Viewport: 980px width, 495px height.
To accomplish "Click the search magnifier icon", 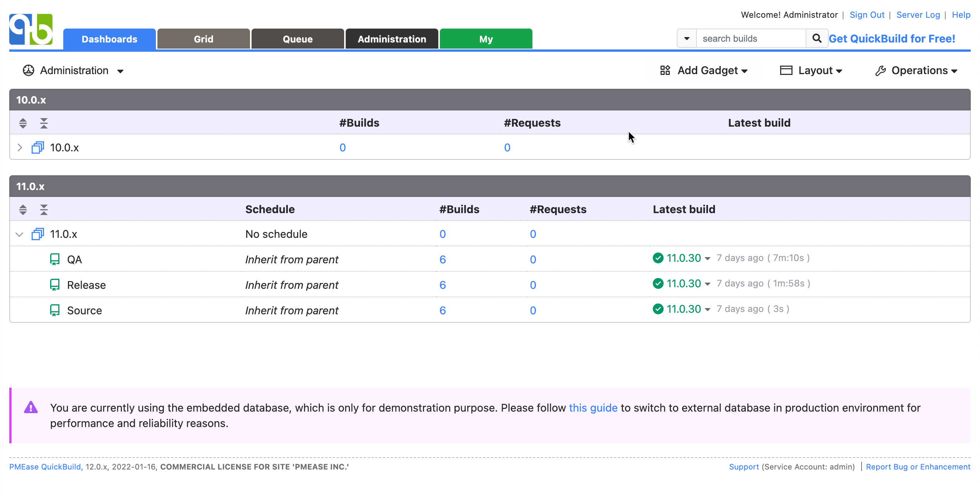I will point(816,39).
